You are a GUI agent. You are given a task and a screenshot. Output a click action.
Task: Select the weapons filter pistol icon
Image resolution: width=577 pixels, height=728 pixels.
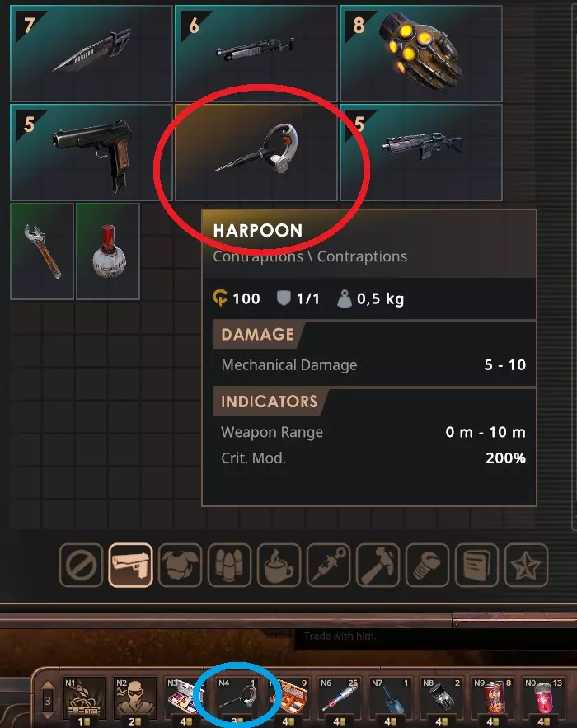130,565
